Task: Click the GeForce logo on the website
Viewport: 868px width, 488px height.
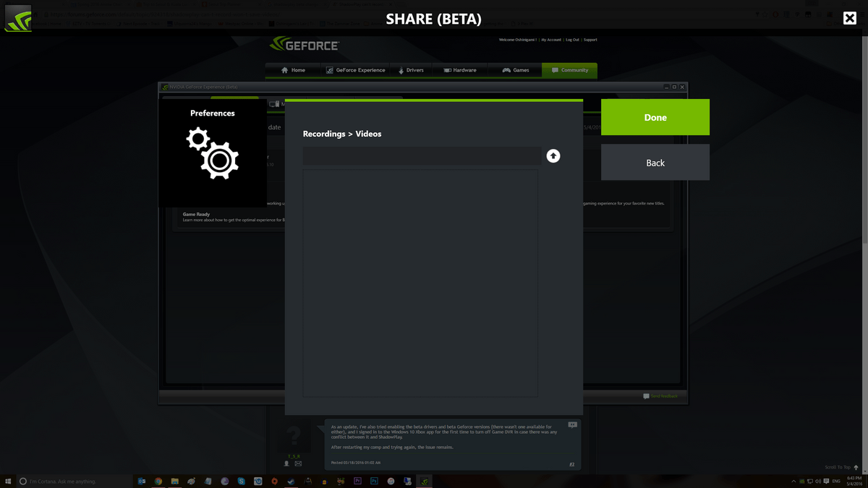Action: point(305,45)
